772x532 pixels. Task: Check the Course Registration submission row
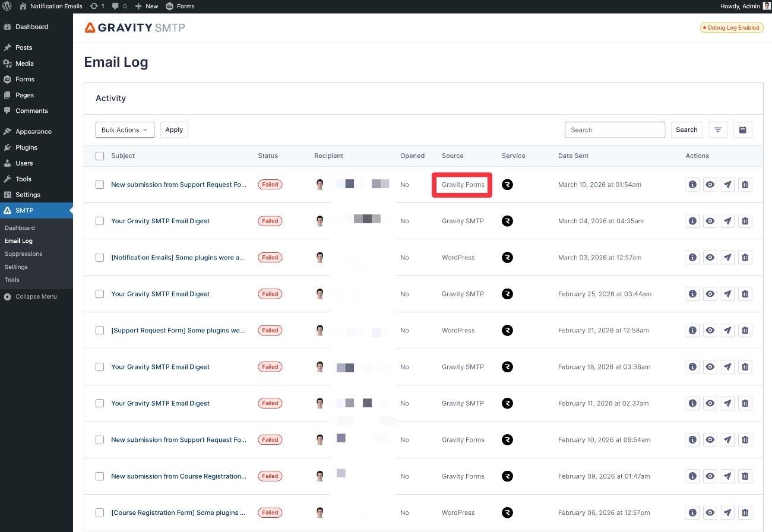point(100,476)
